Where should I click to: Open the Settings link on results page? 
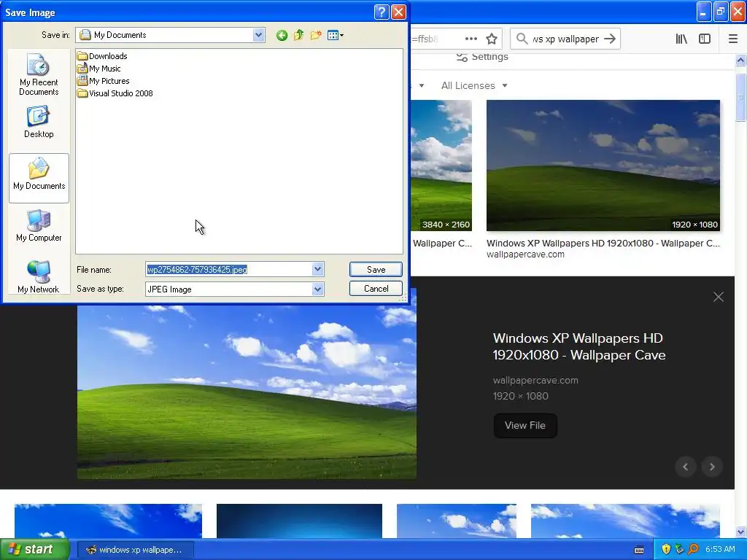pyautogui.click(x=483, y=57)
